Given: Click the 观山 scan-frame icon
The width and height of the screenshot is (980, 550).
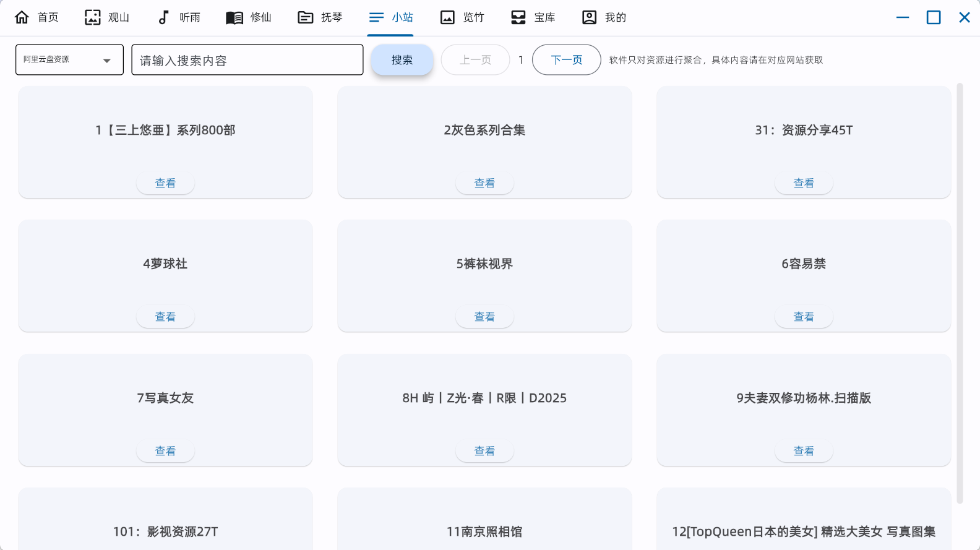Looking at the screenshot, I should pyautogui.click(x=92, y=17).
